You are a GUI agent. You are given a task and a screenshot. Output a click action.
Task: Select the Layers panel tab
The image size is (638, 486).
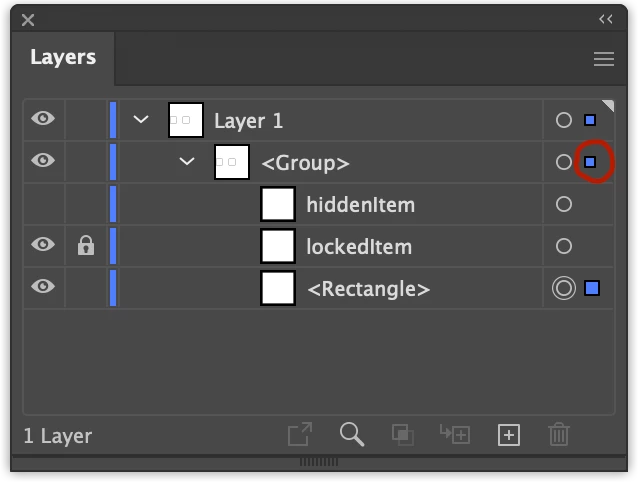pyautogui.click(x=63, y=58)
